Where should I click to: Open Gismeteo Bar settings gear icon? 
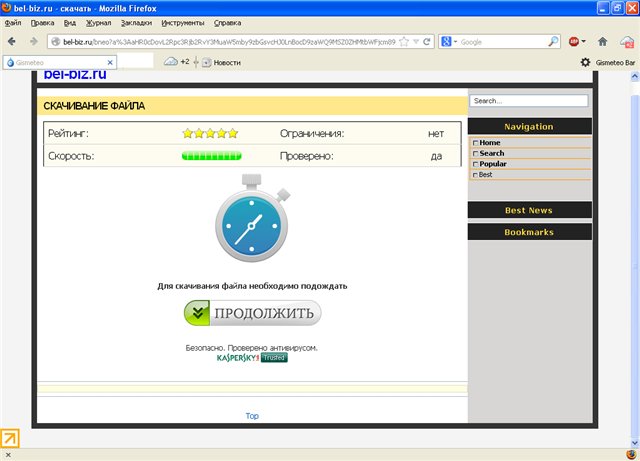(585, 62)
